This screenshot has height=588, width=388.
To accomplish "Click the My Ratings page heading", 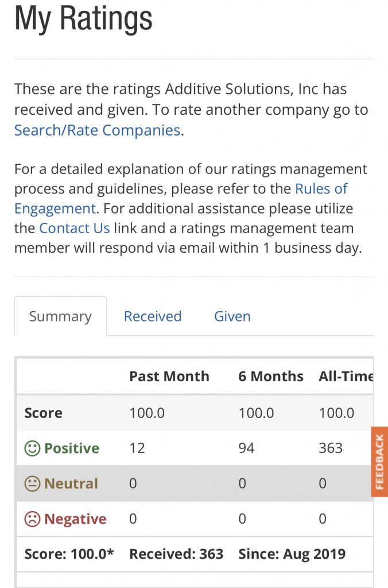I will [83, 18].
